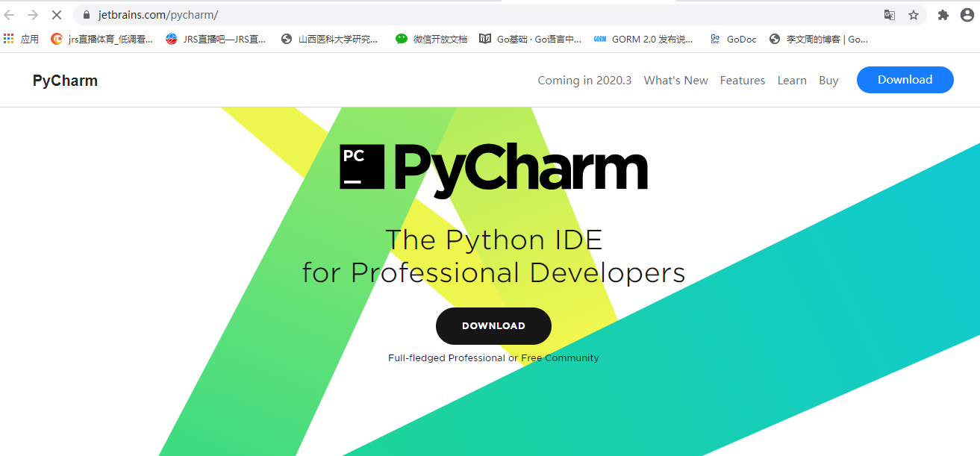This screenshot has height=456, width=980.
Task: Open What's New menu item
Action: point(675,81)
